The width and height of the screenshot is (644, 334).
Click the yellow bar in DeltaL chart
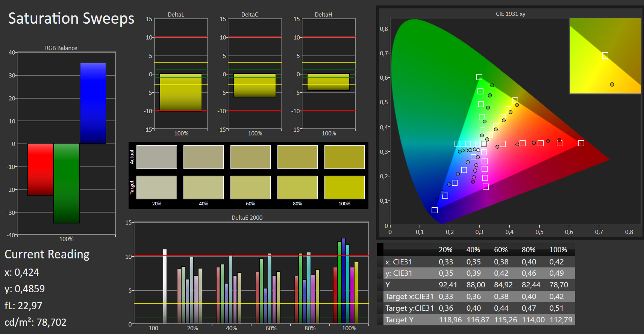181,93
